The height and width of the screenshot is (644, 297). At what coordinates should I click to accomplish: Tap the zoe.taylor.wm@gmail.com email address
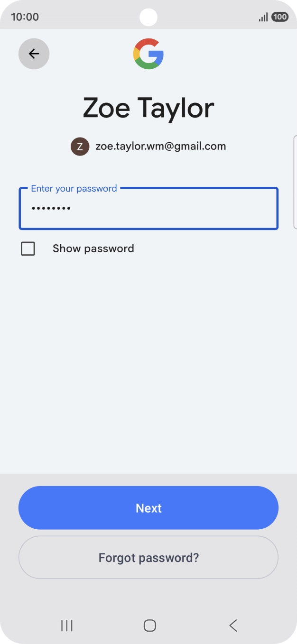[160, 146]
